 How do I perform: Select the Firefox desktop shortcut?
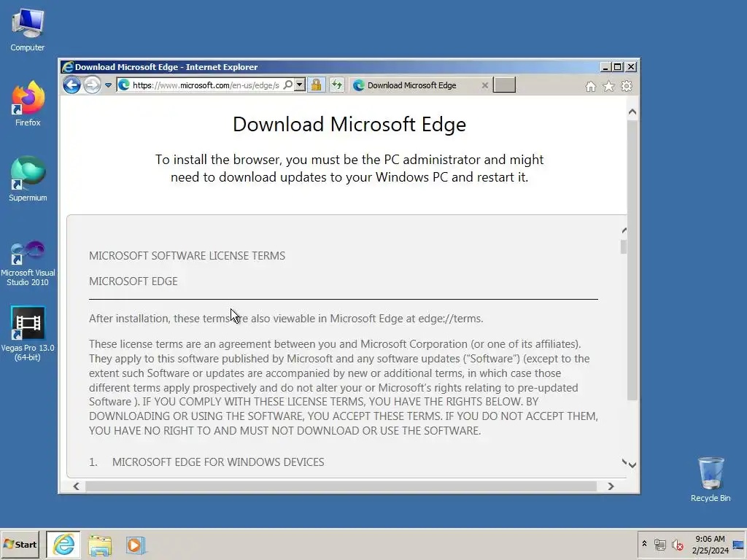28,104
